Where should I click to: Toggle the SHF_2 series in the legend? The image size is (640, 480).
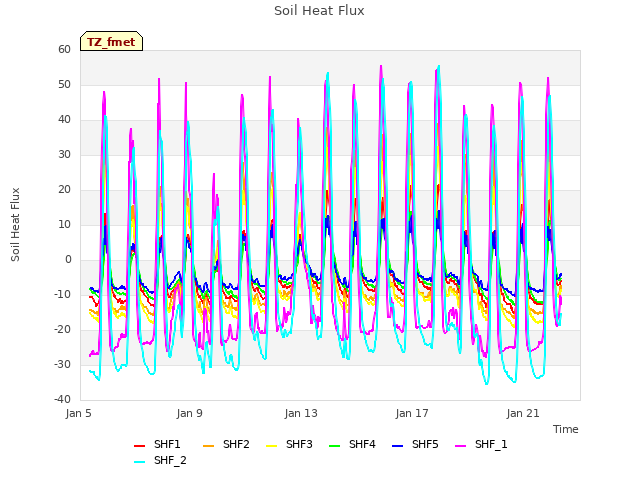[x=160, y=460]
